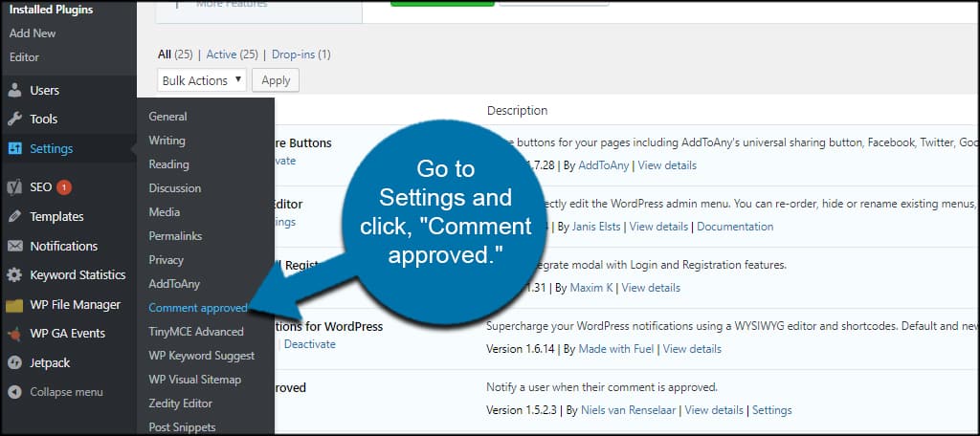The width and height of the screenshot is (980, 436).
Task: Select Media under Settings
Action: click(x=165, y=212)
